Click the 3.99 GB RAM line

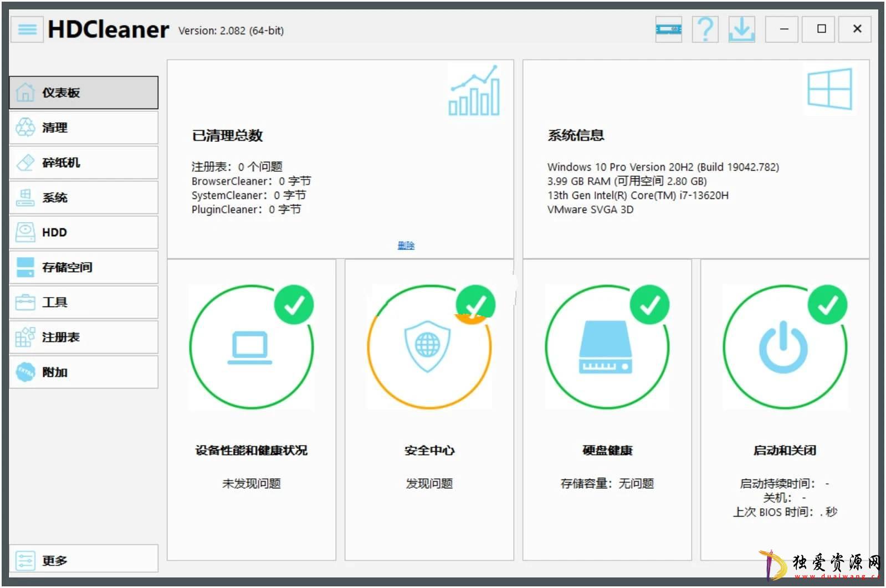click(x=627, y=181)
